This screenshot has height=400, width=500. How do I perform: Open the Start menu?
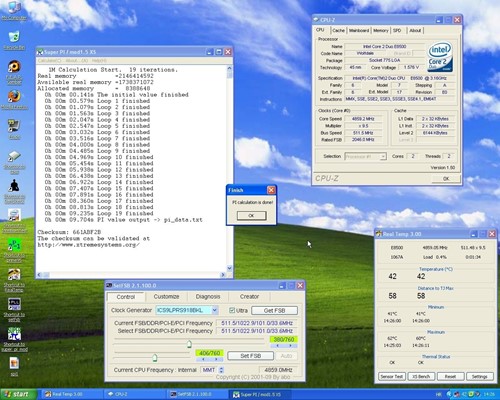pyautogui.click(x=18, y=394)
